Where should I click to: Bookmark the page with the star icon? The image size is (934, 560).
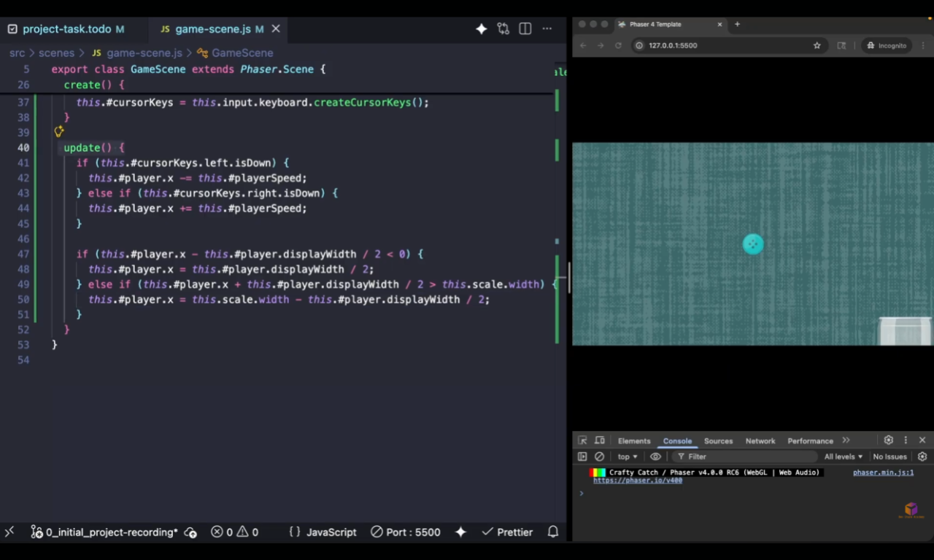[817, 45]
